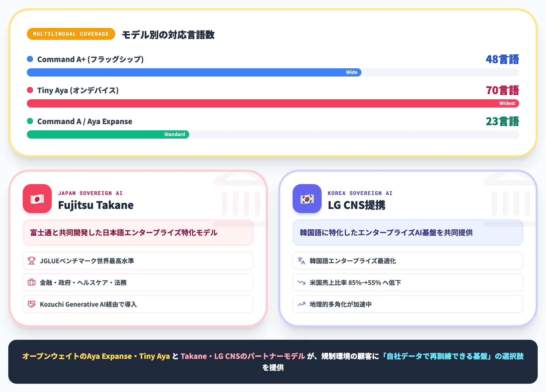Click the pink Takane・LG CNSのパートナーモデル text
The image size is (546, 392).
(x=243, y=356)
